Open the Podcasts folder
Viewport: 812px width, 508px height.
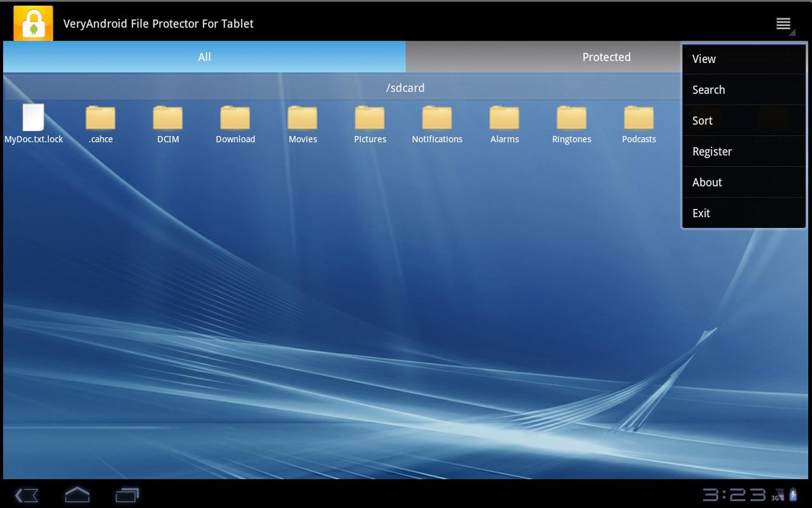point(639,118)
